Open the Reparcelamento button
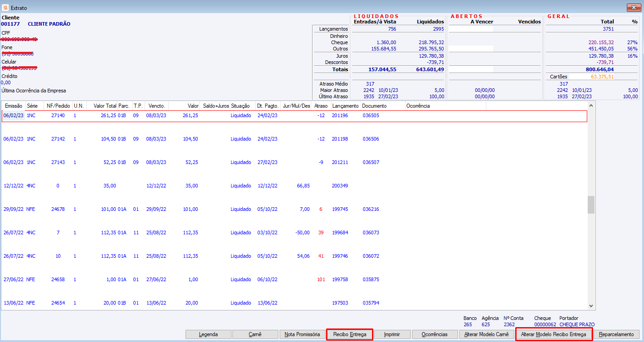Screen dimensions: 644x342 [x=616, y=334]
